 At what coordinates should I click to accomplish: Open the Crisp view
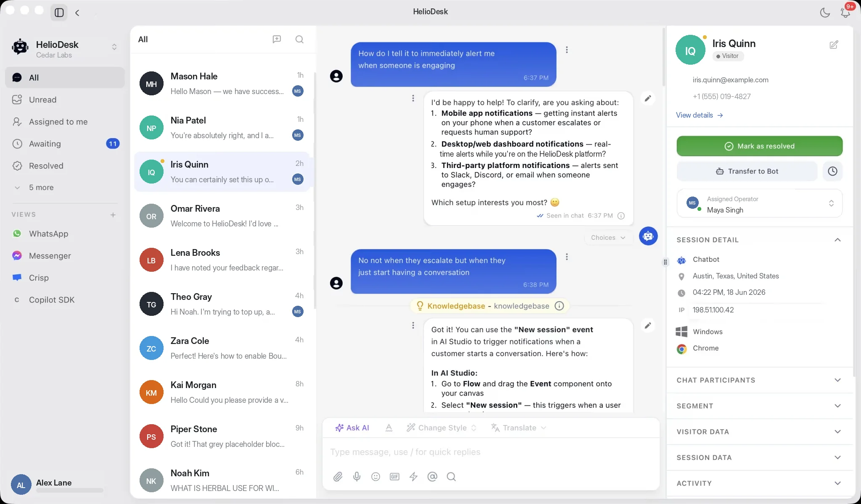tap(65, 278)
